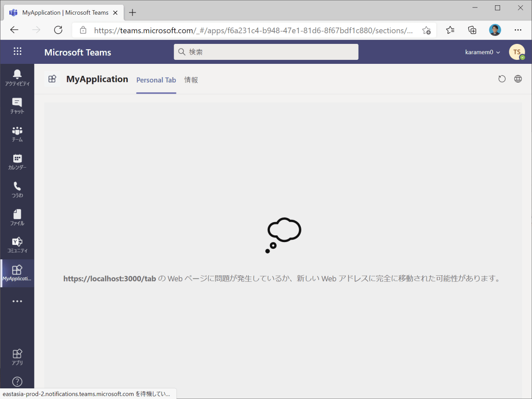Click the MyApplication heading text

tap(97, 79)
